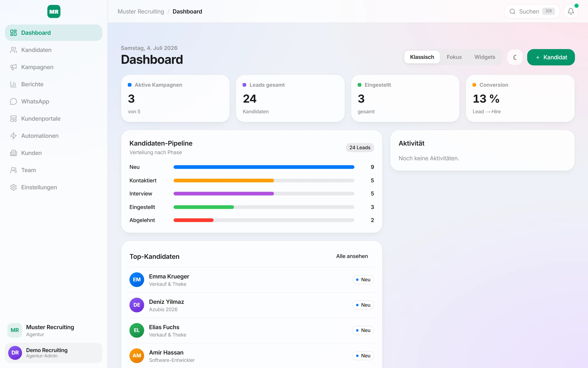Open Automationen section
The image size is (588, 368).
(40, 136)
